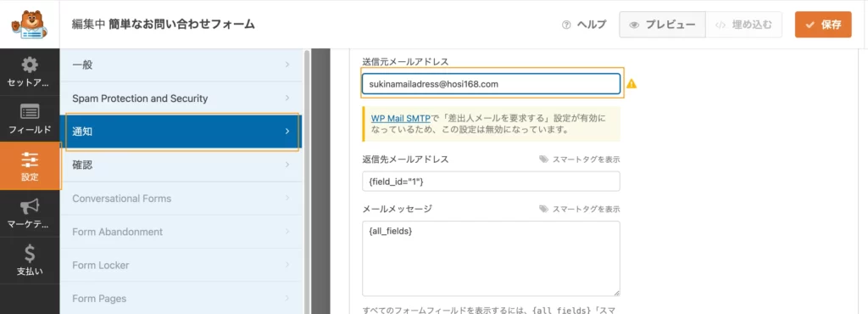This screenshot has width=868, height=314.
Task: Expand the Form Locker chevron
Action: (x=287, y=265)
